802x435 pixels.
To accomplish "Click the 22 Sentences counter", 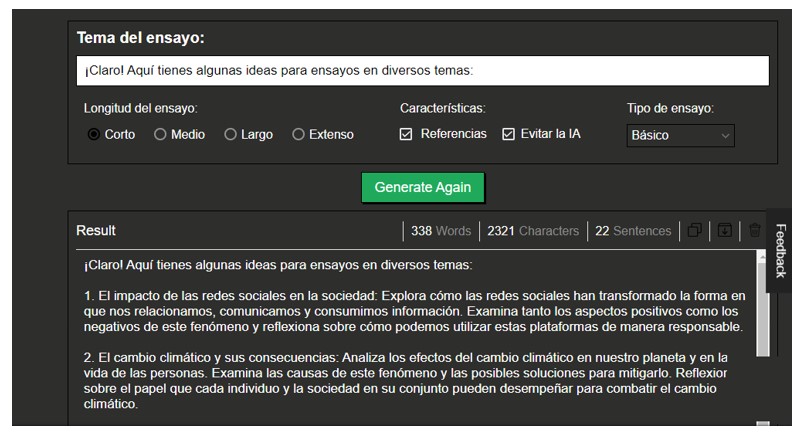I will [x=632, y=231].
